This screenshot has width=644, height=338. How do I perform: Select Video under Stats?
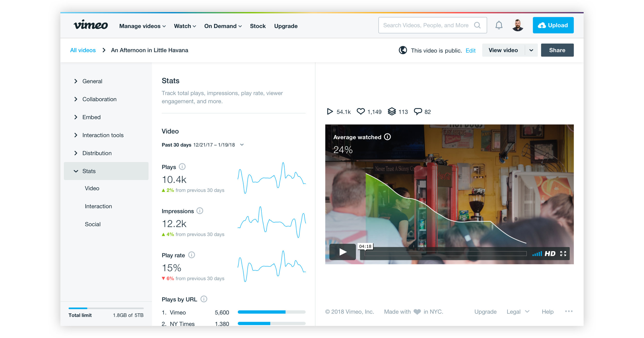[x=92, y=188]
